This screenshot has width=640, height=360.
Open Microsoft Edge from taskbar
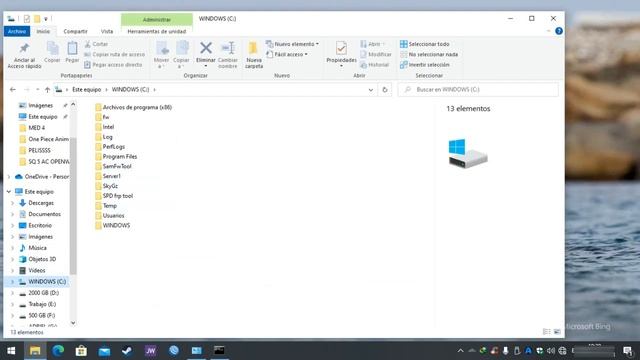click(x=58, y=351)
